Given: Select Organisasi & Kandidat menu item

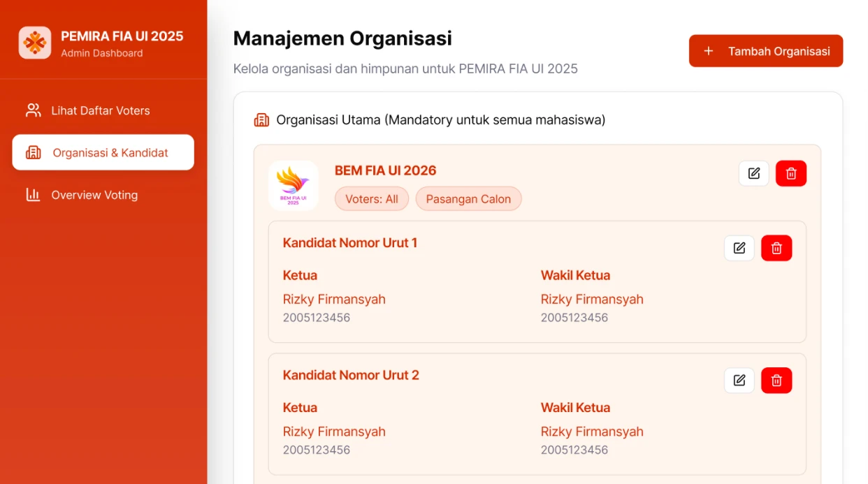Looking at the screenshot, I should click(x=103, y=152).
